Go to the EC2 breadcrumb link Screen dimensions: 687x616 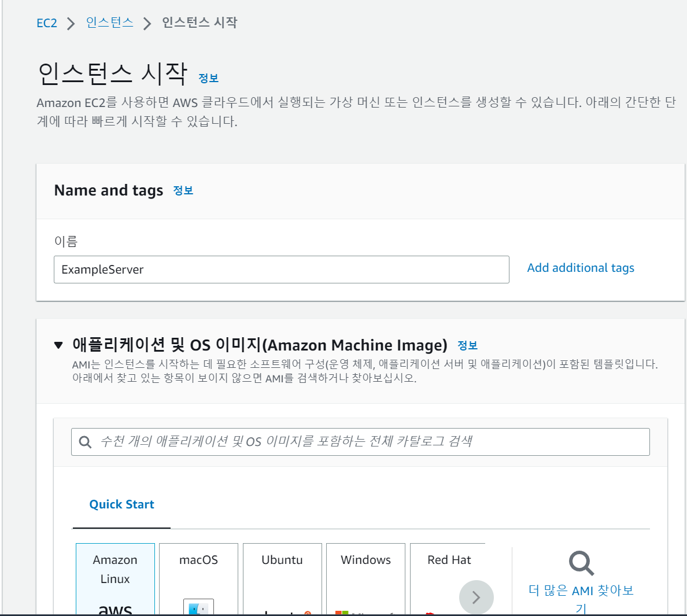pyautogui.click(x=47, y=23)
